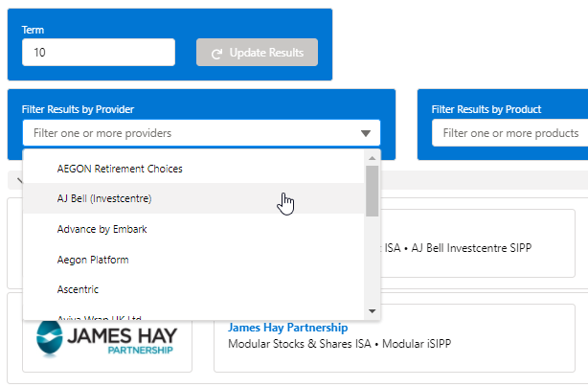This screenshot has width=588, height=387.
Task: Click into the Filter one or more products field
Action: click(x=510, y=133)
